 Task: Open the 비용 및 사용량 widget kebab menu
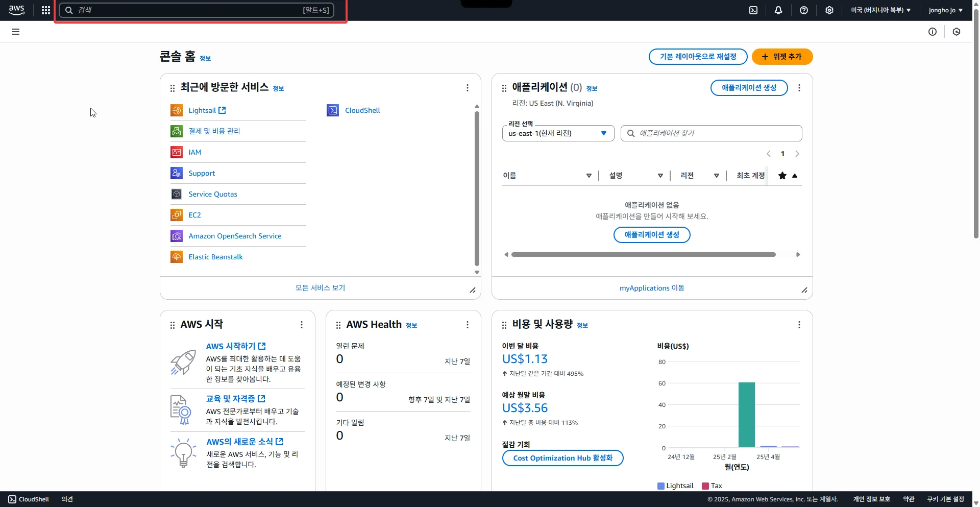click(799, 325)
